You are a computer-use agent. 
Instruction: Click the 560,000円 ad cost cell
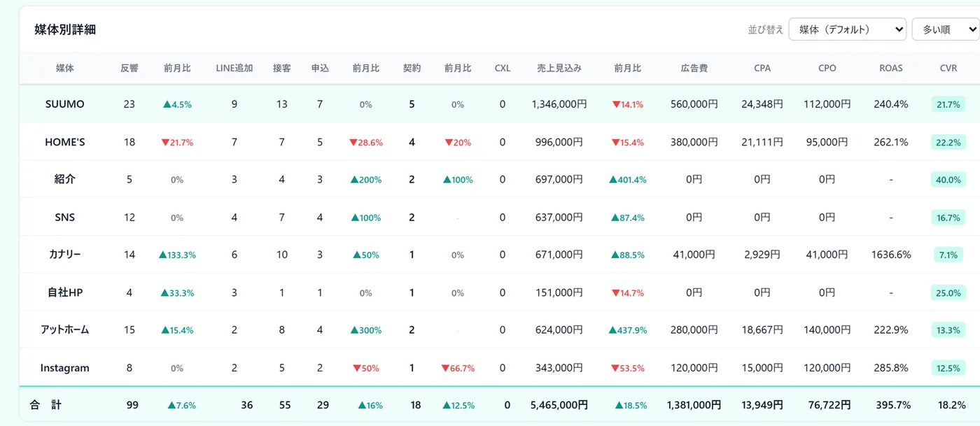coord(694,104)
